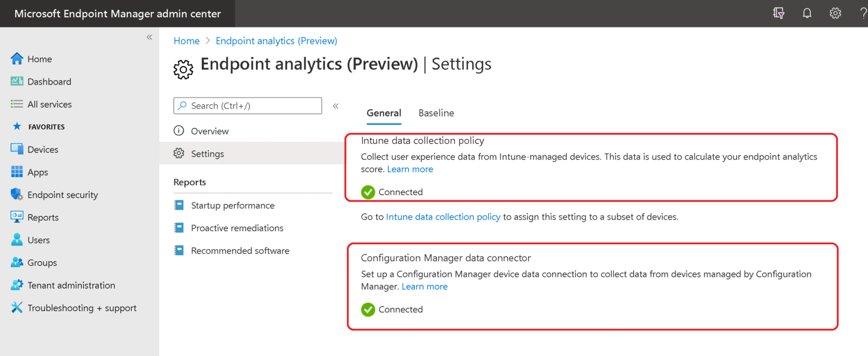The image size is (868, 356).
Task: Switch to the Baseline tab
Action: coord(436,113)
